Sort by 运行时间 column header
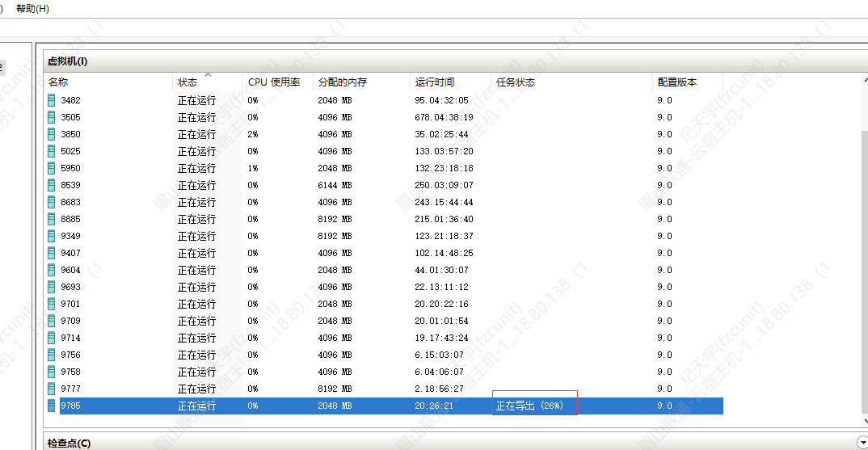 pos(435,82)
